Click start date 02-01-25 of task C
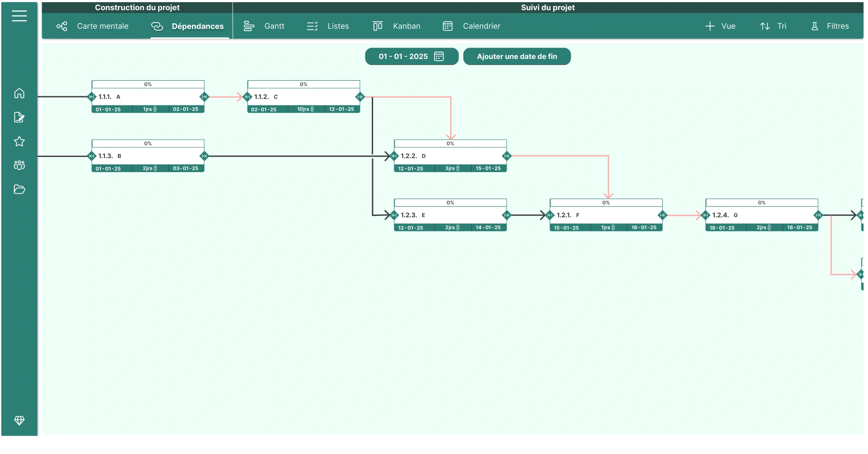This screenshot has width=868, height=454. coord(264,109)
